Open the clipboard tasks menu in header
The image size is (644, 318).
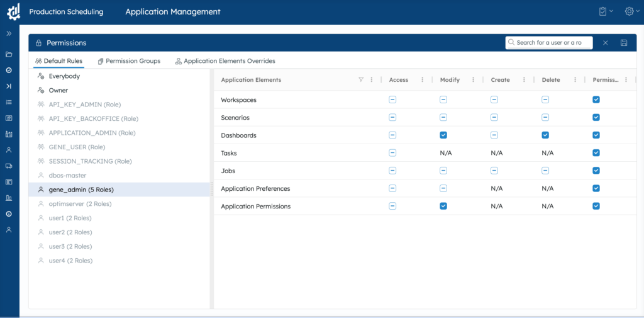tap(606, 11)
